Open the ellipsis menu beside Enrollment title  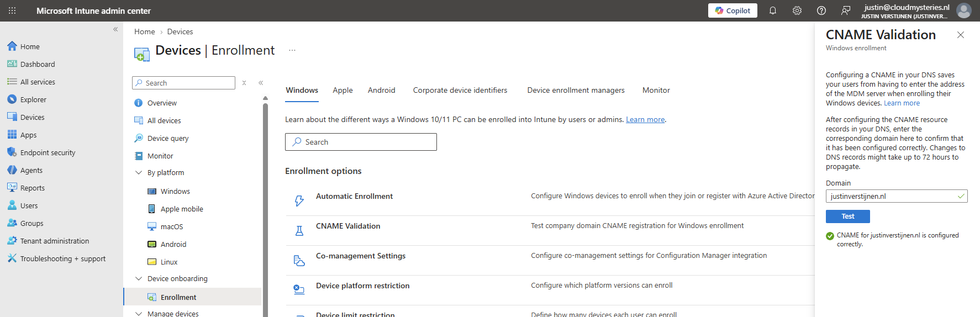pyautogui.click(x=292, y=50)
